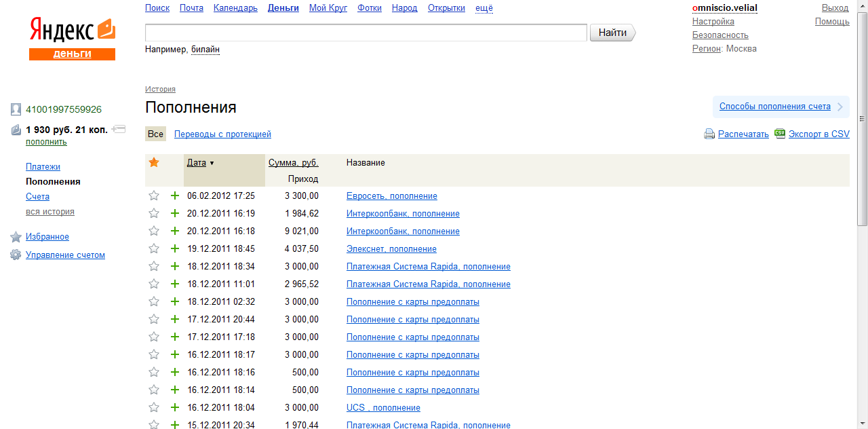Open Элекснет, пополнение transaction
The width and height of the screenshot is (868, 429).
(391, 249)
